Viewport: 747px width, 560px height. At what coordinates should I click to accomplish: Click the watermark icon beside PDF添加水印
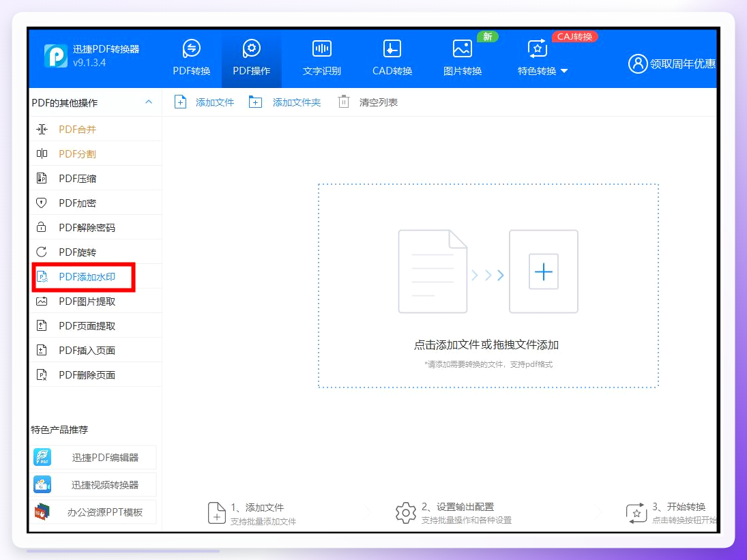[x=42, y=277]
